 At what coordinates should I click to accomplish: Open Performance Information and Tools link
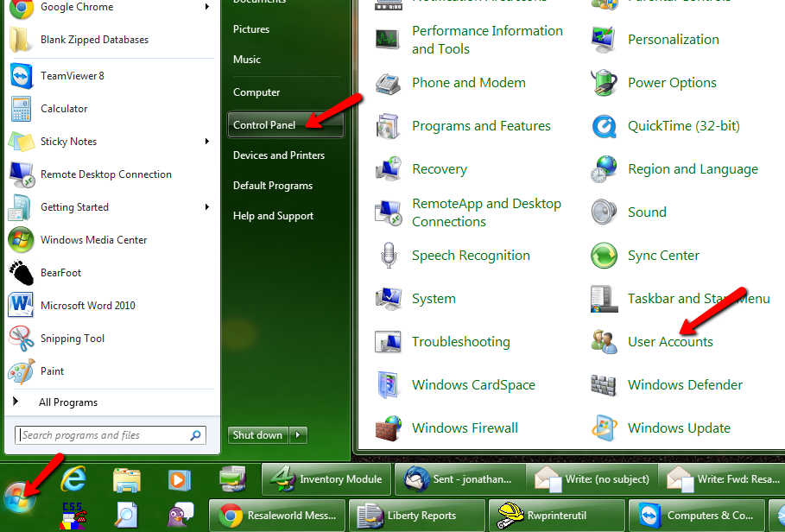487,40
